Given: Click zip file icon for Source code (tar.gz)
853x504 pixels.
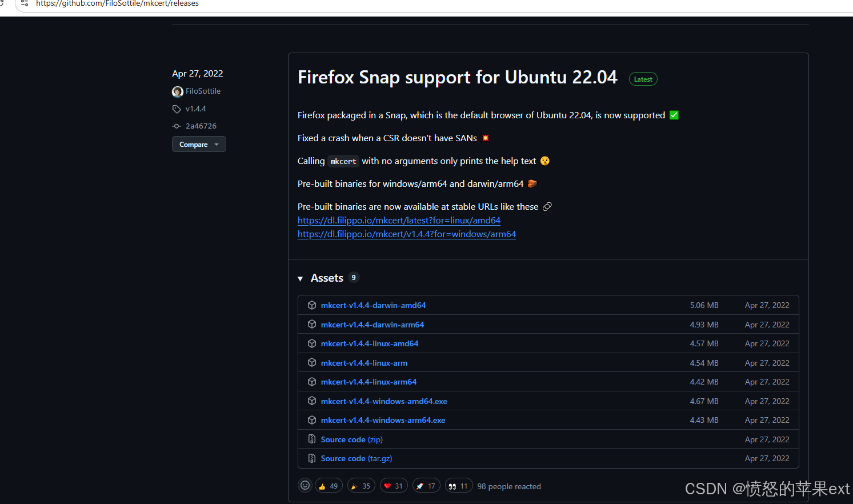Looking at the screenshot, I should (x=312, y=458).
